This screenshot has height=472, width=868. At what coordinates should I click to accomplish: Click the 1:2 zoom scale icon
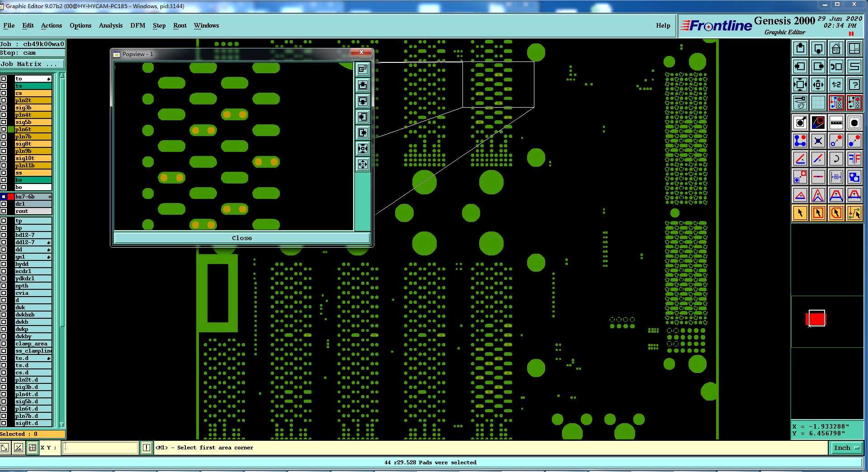(x=836, y=85)
